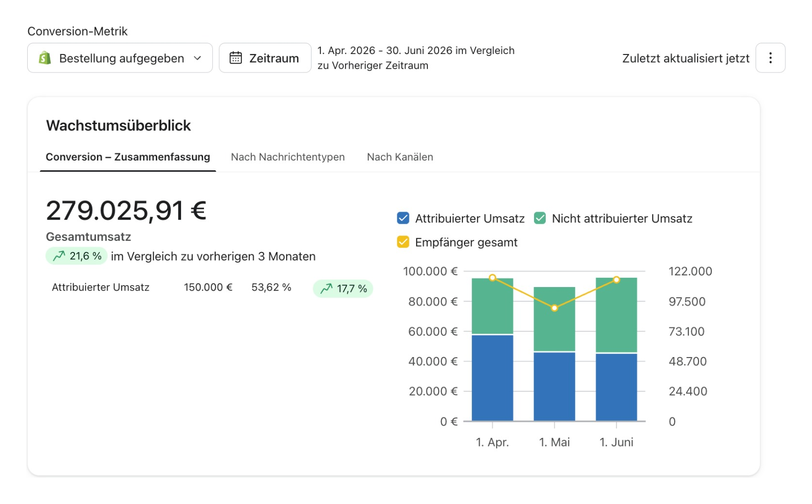The image size is (812, 504).
Task: Click the 279.025,91 € total revenue value
Action: [126, 211]
